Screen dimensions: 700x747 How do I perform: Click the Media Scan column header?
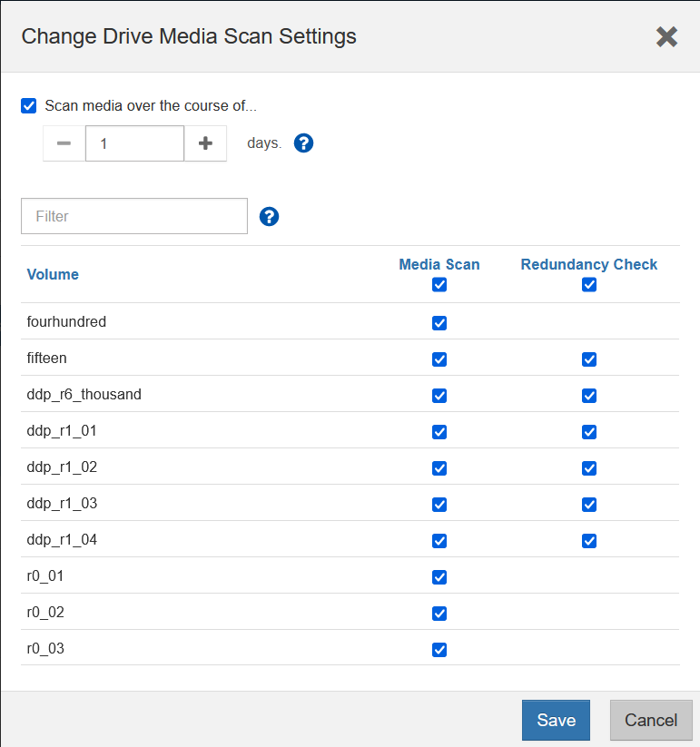click(439, 264)
